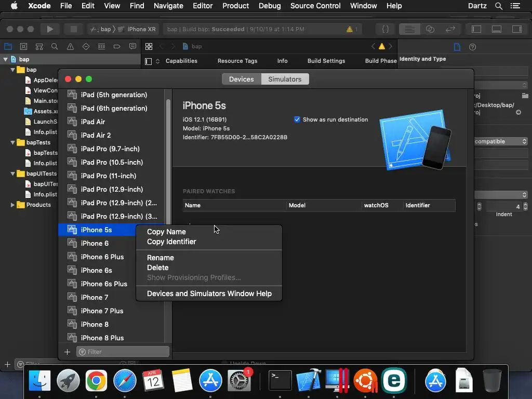Collapse the bap folder disclosure triangle
The image size is (532, 399).
tap(12, 70)
